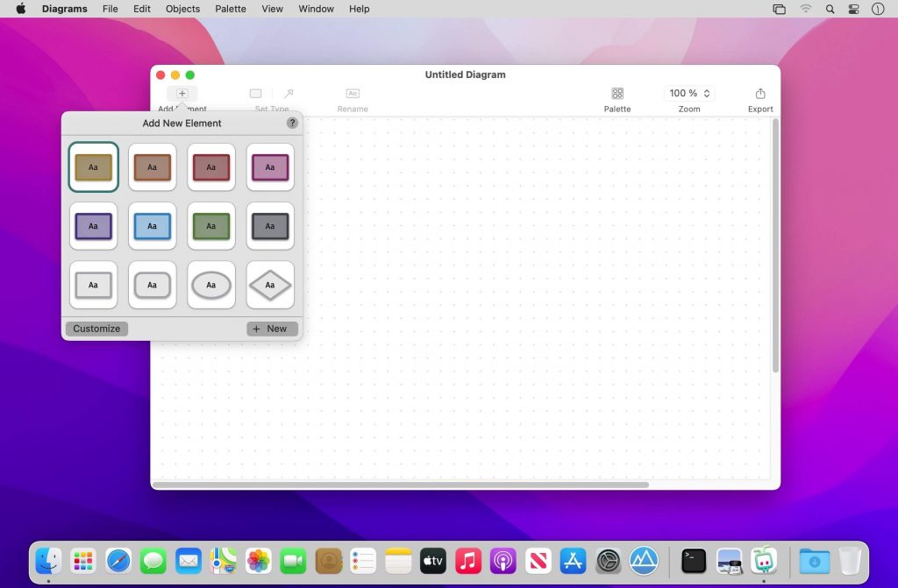
Task: Open the Palette menu in menu bar
Action: coord(231,9)
